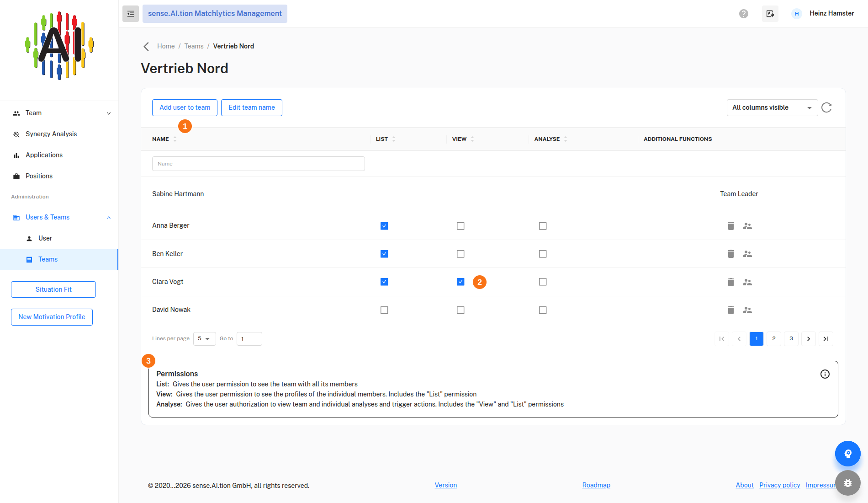The width and height of the screenshot is (868, 503).
Task: Click Edit team name button
Action: [x=252, y=107]
